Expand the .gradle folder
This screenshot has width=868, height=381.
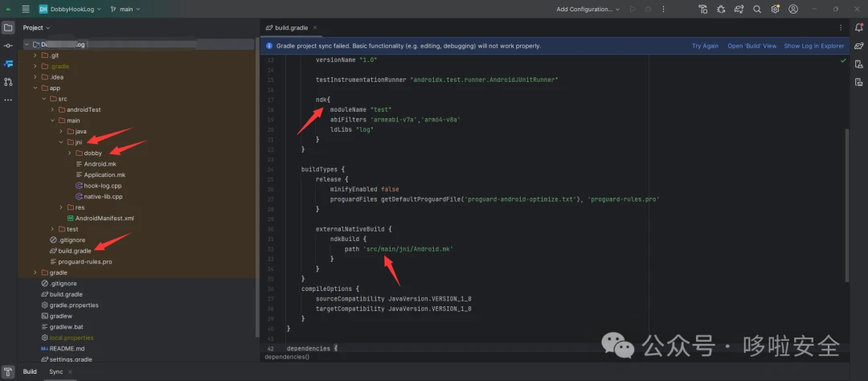click(x=36, y=66)
